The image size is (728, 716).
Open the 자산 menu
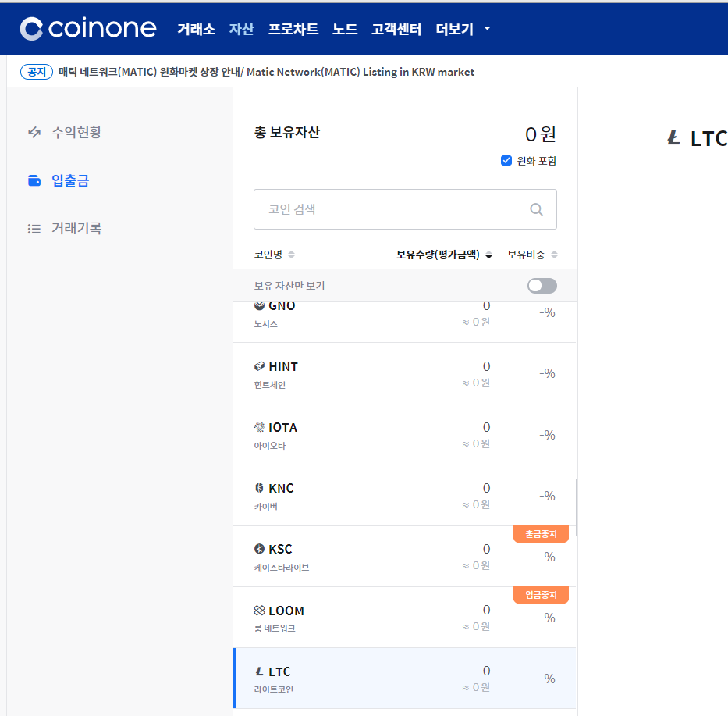pos(241,29)
